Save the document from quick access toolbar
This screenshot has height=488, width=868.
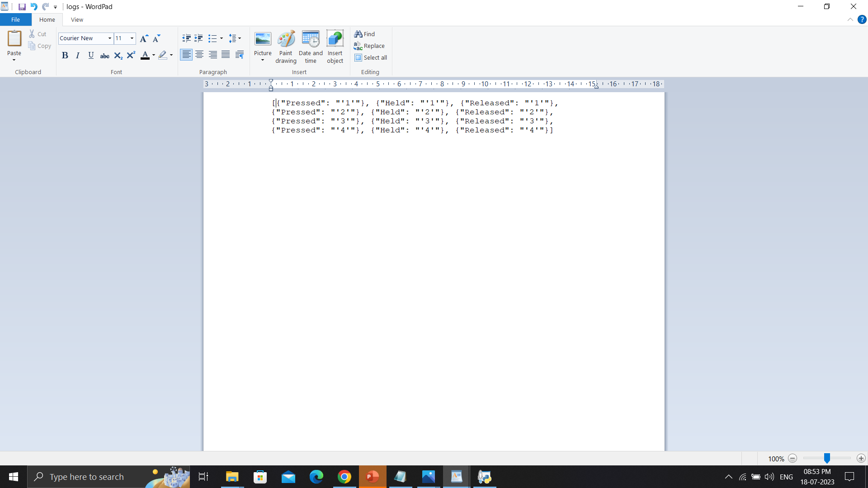coord(22,7)
